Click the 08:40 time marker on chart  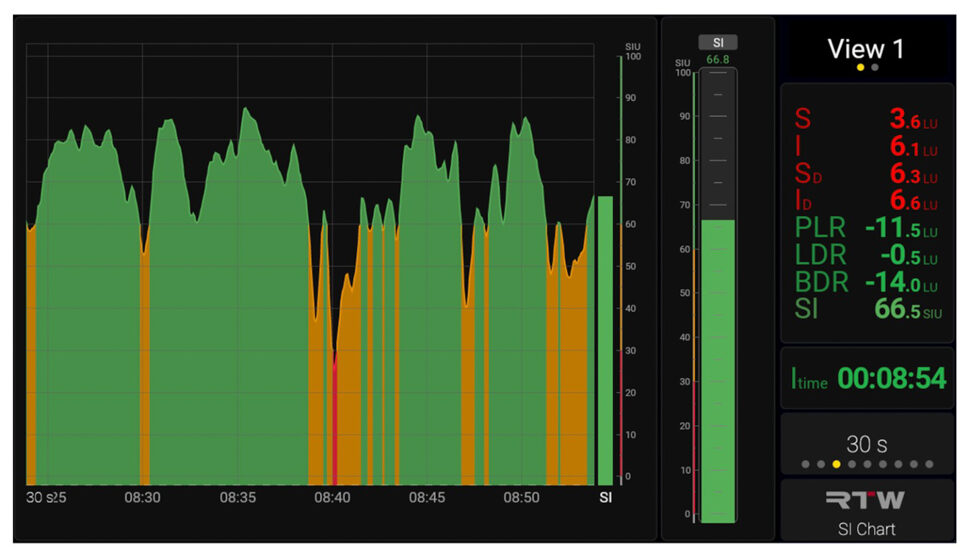(332, 497)
